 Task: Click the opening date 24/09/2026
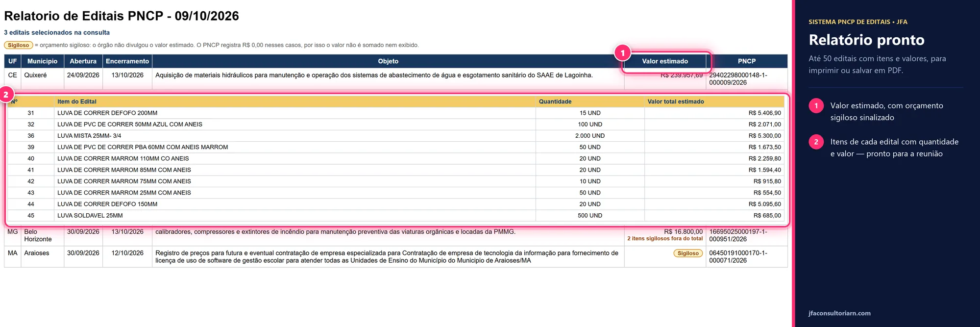point(83,75)
